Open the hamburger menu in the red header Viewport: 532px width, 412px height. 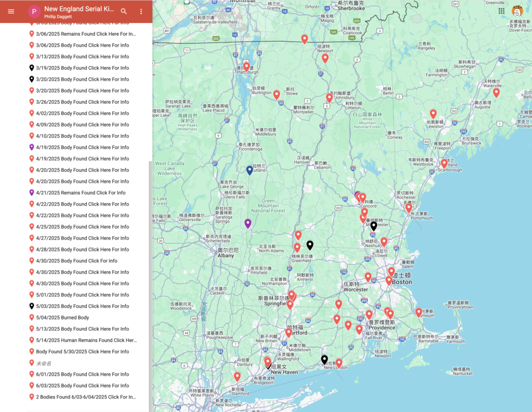pyautogui.click(x=11, y=11)
